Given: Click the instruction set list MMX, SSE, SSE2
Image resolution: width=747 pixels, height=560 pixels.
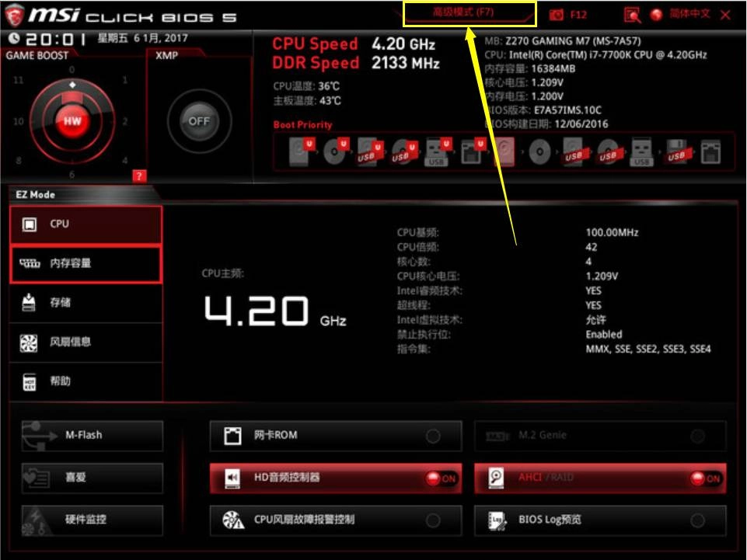Looking at the screenshot, I should pos(648,349).
